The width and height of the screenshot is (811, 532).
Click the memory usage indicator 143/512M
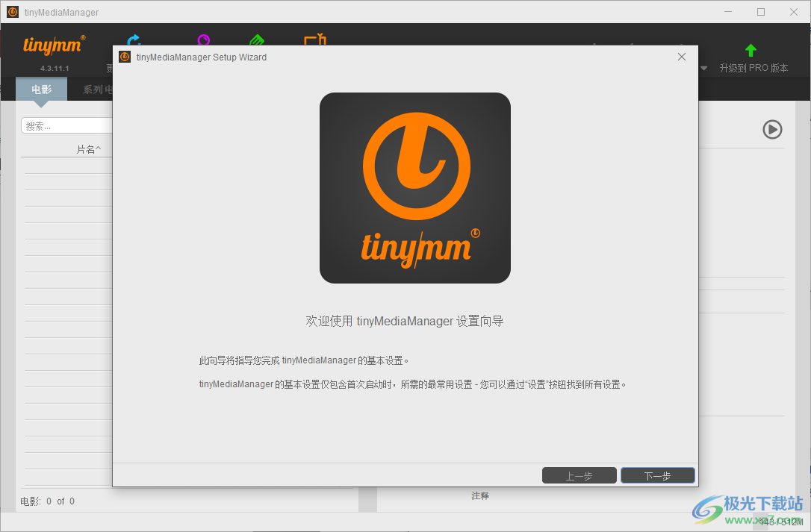point(781,522)
